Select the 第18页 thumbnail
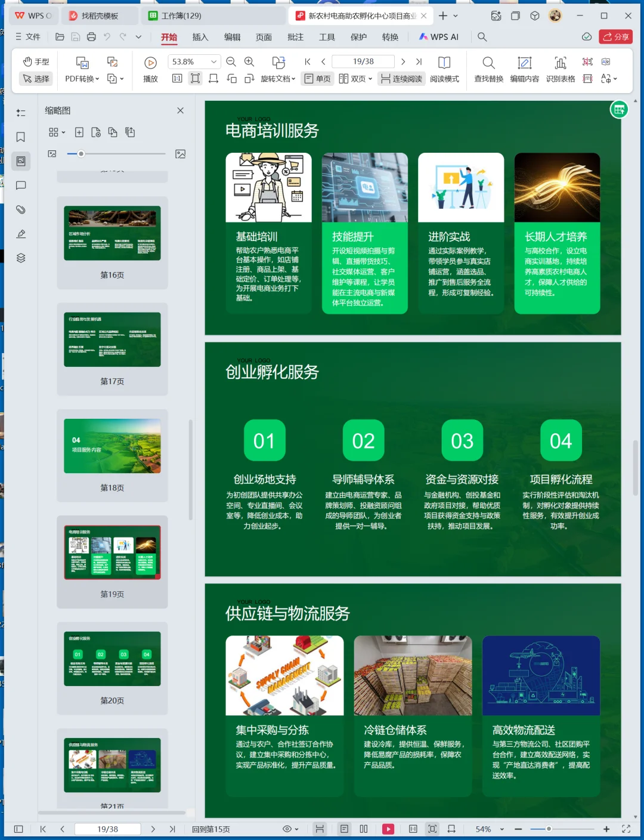This screenshot has height=840, width=644. (x=112, y=455)
